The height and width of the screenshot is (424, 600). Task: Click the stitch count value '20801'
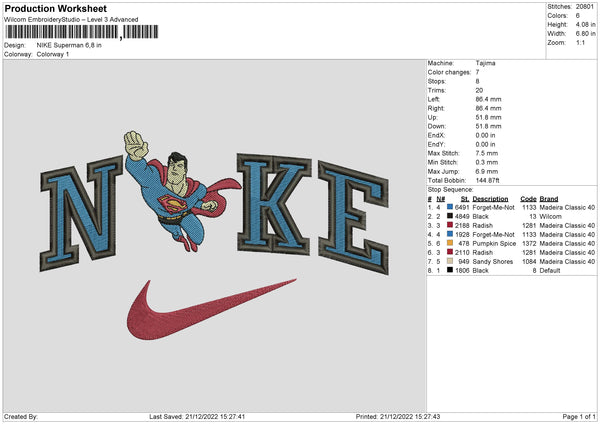(x=585, y=7)
